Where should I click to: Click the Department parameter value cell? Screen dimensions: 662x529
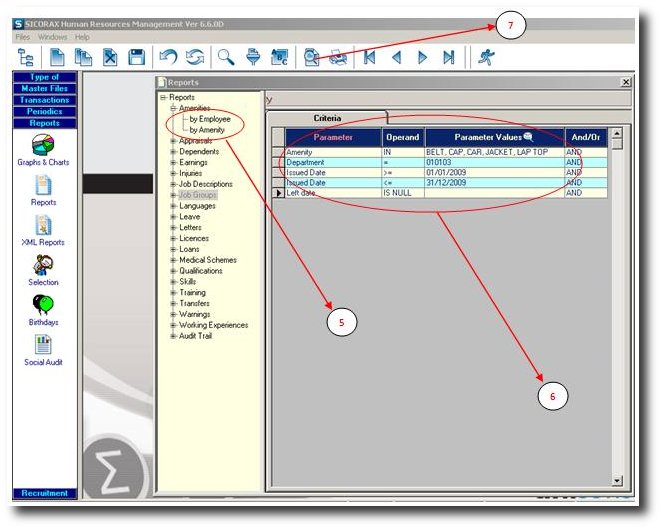coord(493,161)
